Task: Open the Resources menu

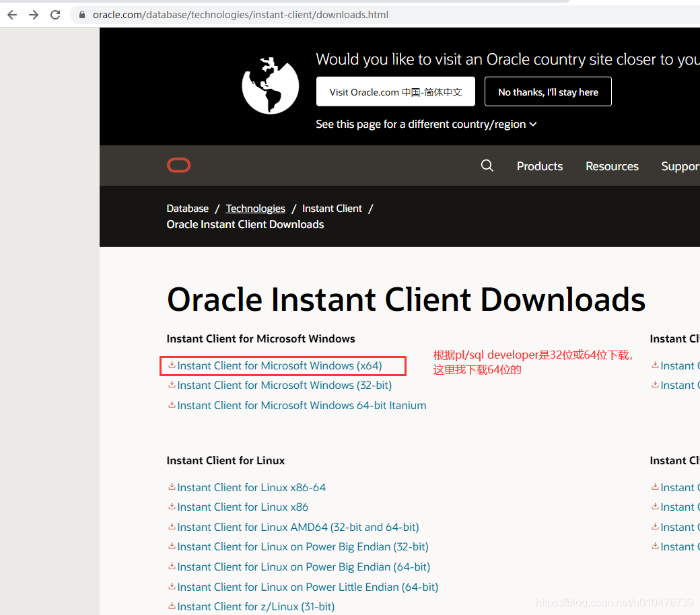Action: [612, 166]
